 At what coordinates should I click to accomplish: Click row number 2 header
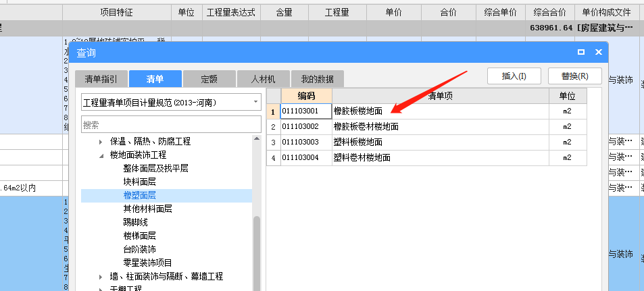274,127
